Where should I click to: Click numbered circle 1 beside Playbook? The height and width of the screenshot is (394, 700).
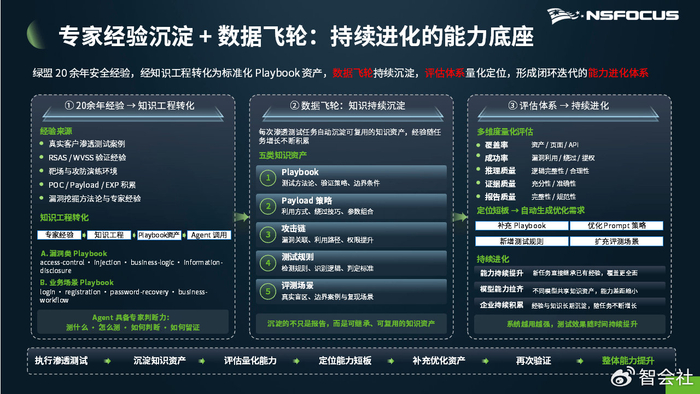click(x=268, y=178)
